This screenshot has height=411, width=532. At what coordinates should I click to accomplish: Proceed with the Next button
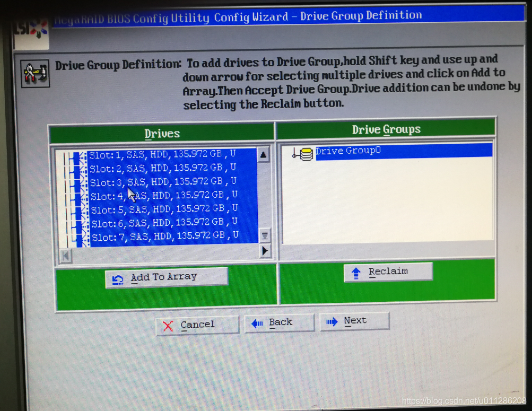pos(354,321)
